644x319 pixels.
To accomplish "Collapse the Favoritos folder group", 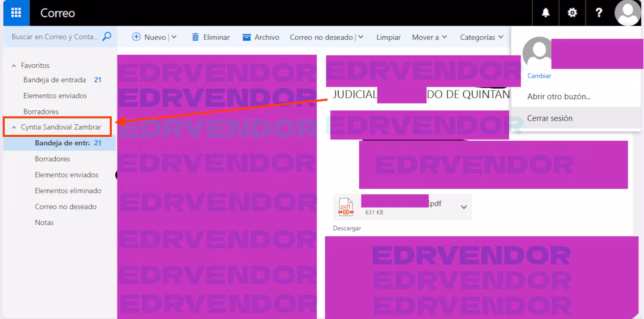I will click(14, 66).
